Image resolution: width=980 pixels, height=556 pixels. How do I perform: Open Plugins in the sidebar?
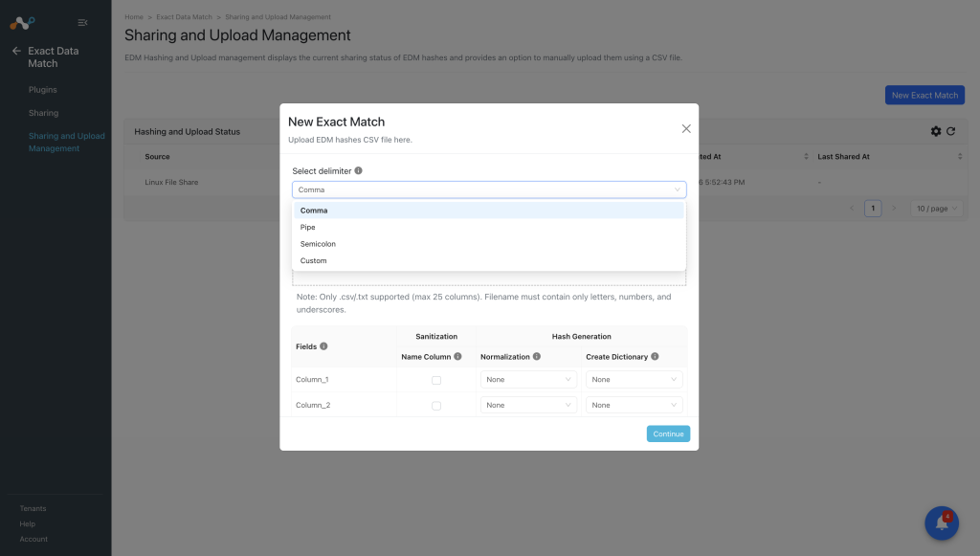pyautogui.click(x=42, y=90)
